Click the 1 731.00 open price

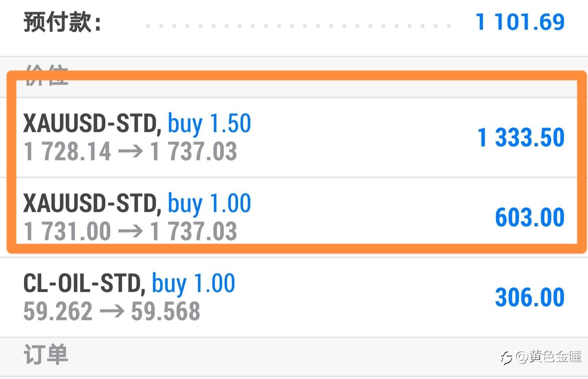(x=67, y=232)
